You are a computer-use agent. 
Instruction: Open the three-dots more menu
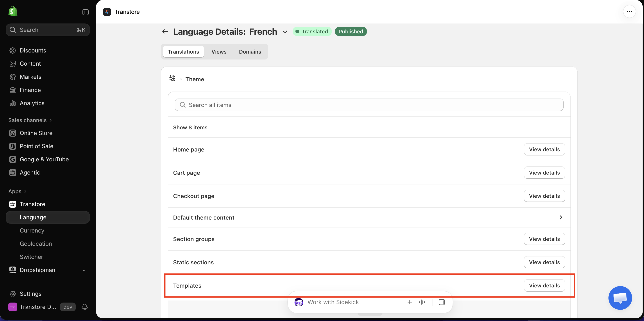(x=629, y=11)
